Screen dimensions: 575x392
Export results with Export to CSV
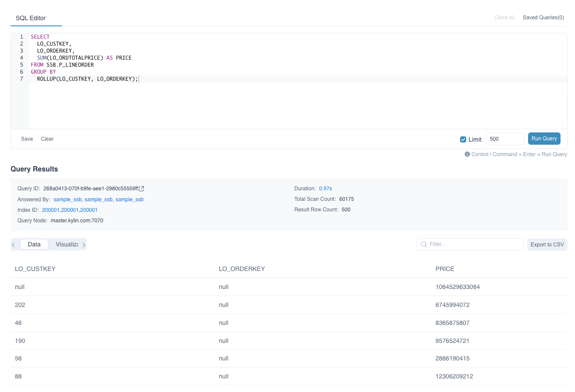click(547, 245)
